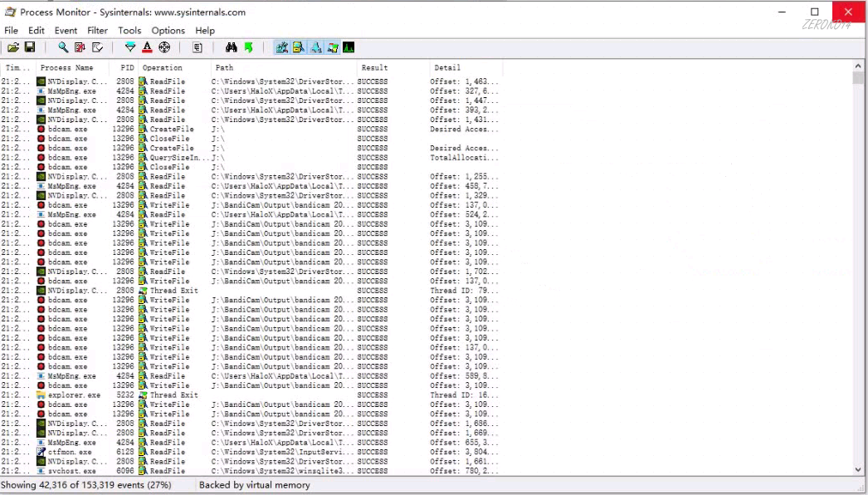Select the crosshair target include-process icon
This screenshot has width=868, height=495.
click(164, 47)
